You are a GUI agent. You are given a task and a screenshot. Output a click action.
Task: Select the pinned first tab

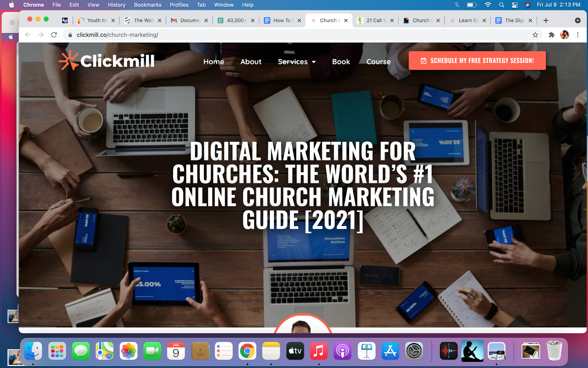pos(65,21)
